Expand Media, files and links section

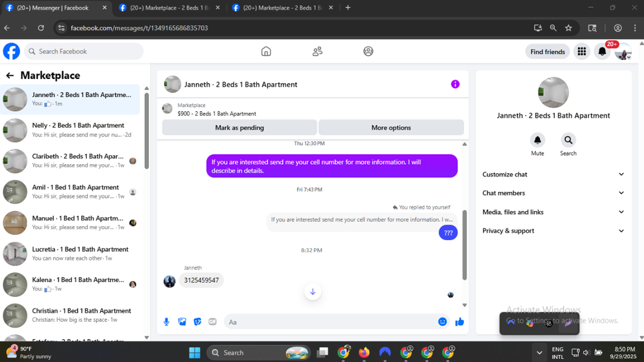[553, 212]
